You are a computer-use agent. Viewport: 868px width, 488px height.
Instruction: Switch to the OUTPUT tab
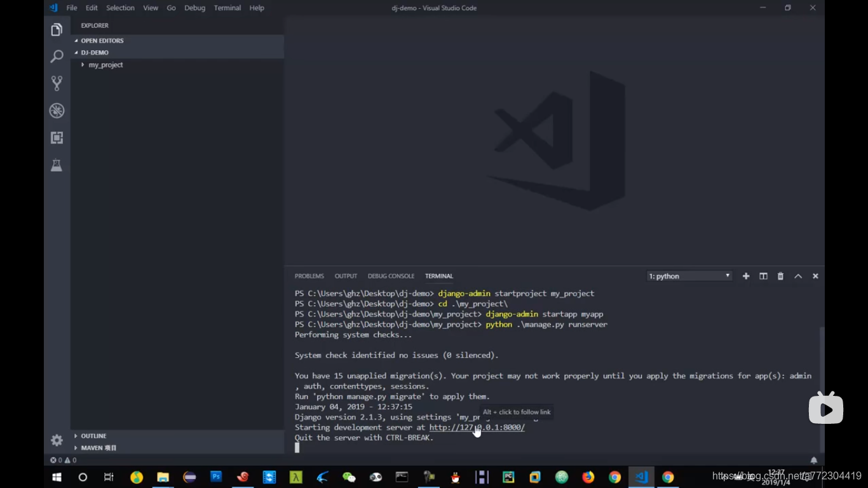(346, 276)
